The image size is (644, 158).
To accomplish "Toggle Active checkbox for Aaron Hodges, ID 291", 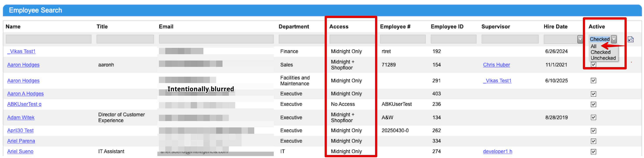I will pos(594,80).
